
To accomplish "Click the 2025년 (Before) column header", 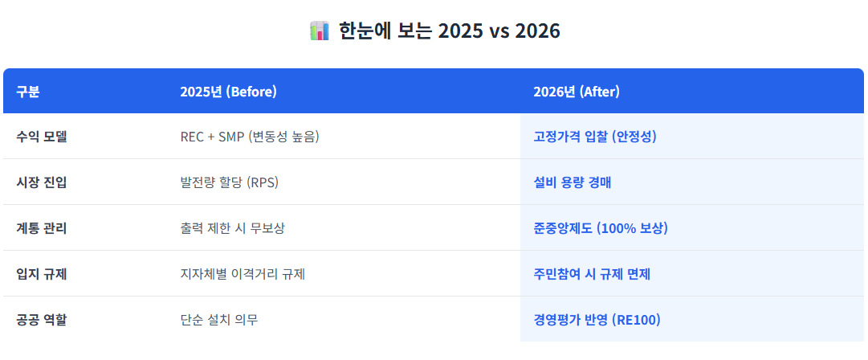I will tap(228, 92).
